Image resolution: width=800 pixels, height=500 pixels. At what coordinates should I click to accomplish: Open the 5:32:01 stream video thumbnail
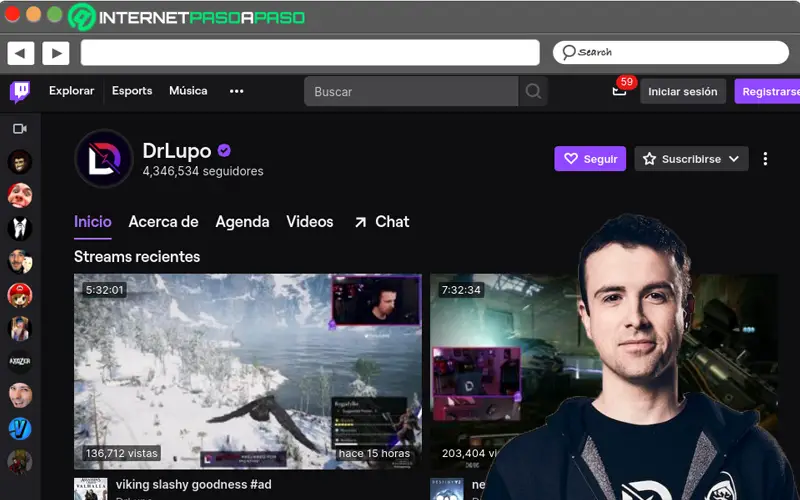(248, 371)
